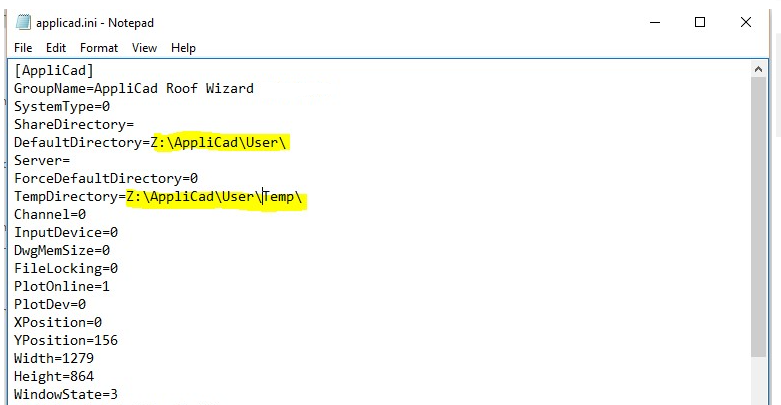
Task: Click the DwgMemSize=0 line
Action: click(x=62, y=250)
